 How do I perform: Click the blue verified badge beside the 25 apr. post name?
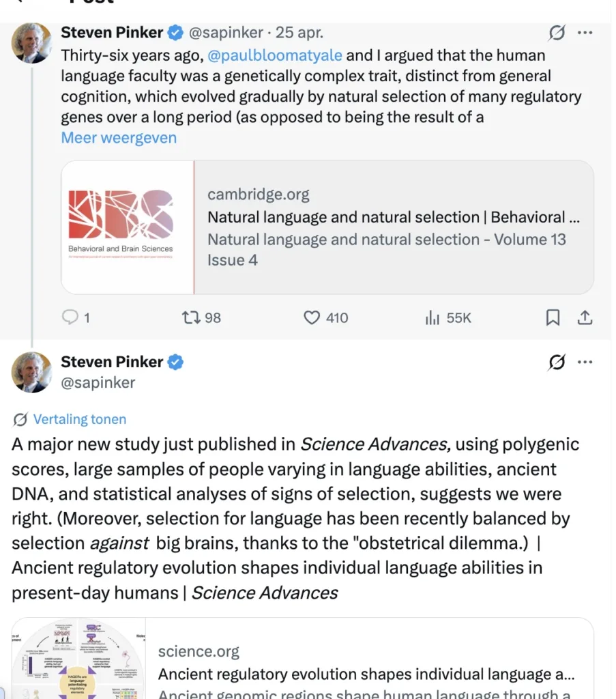[175, 32]
